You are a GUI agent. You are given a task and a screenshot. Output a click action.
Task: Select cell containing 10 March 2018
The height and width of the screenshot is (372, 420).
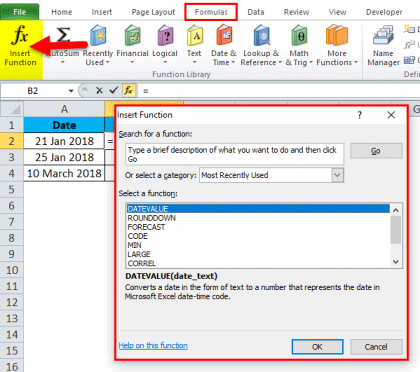[64, 173]
